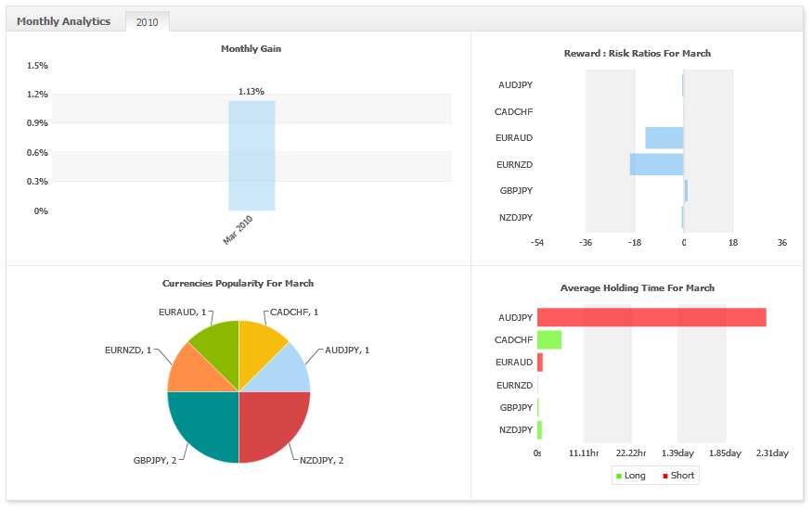The height and width of the screenshot is (510, 812).
Task: Click the EURAUD reward risk ratio bar
Action: tap(664, 137)
